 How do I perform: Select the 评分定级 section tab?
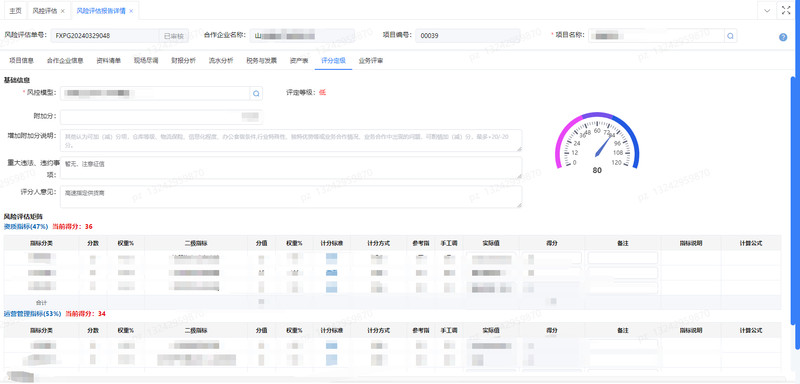pyautogui.click(x=334, y=60)
